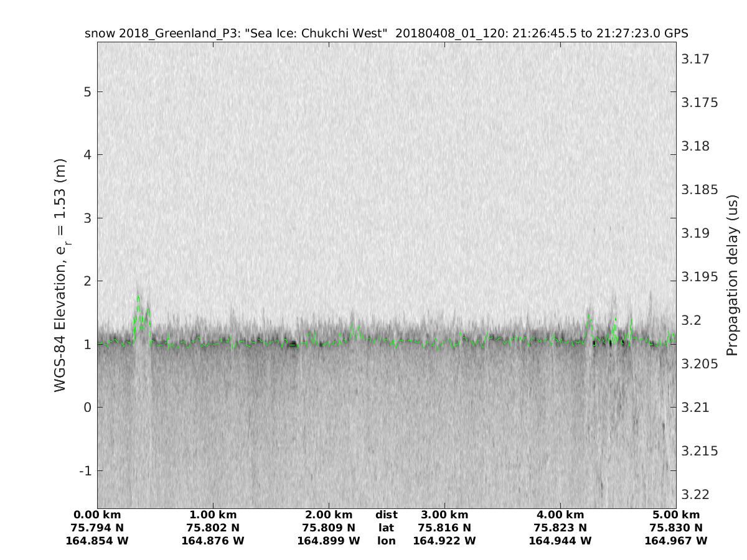Click the longitude value '164.944 W'
Viewport: 747px width, 560px height.
(560, 541)
